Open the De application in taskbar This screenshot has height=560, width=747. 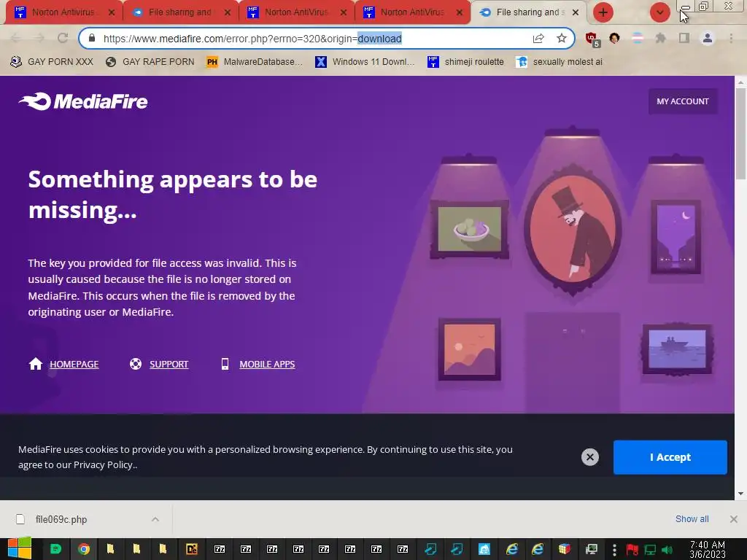coord(192,549)
